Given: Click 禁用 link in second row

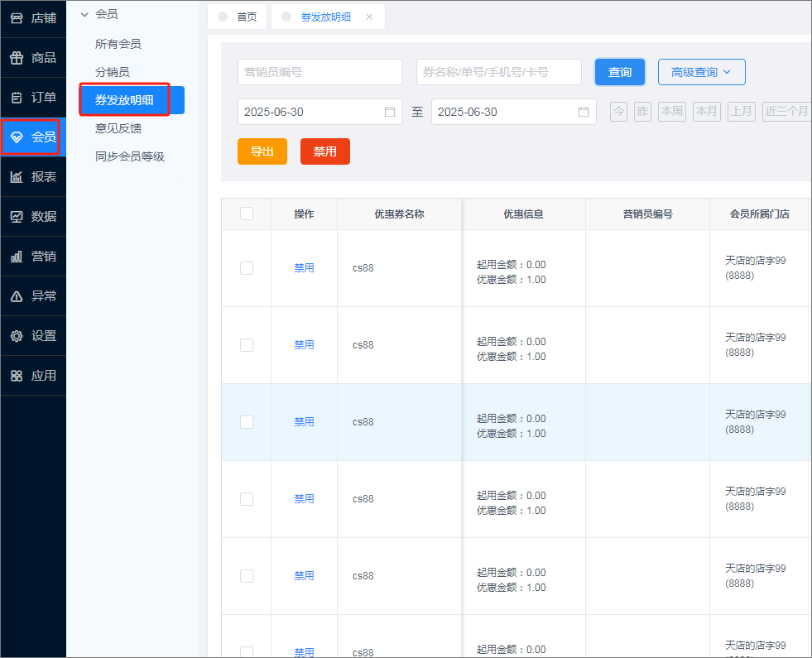Looking at the screenshot, I should (304, 345).
